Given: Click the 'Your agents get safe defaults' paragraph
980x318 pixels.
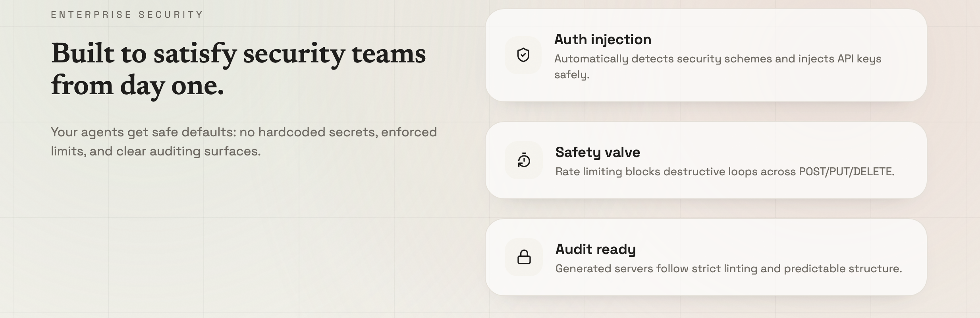Looking at the screenshot, I should pyautogui.click(x=244, y=142).
